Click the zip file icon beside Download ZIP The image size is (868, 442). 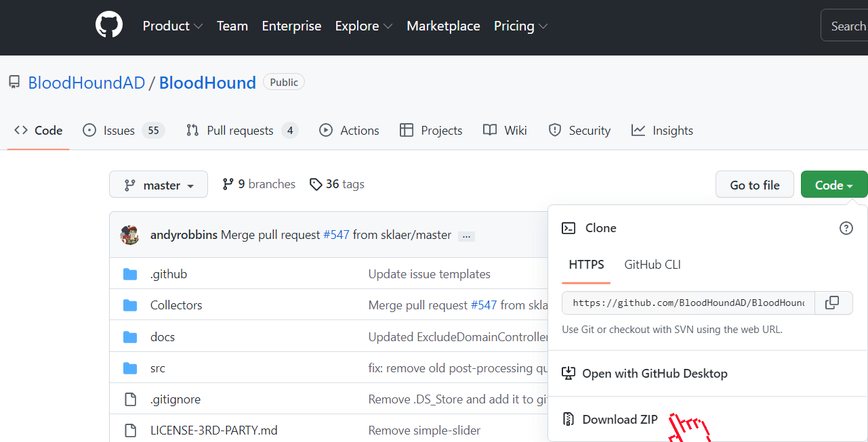[x=569, y=420]
